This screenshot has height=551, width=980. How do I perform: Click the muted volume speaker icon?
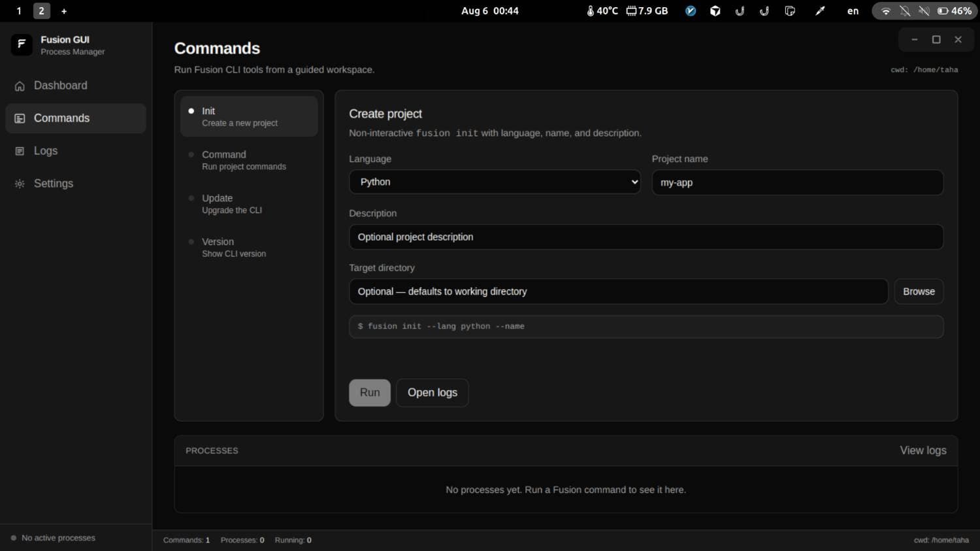coord(924,11)
